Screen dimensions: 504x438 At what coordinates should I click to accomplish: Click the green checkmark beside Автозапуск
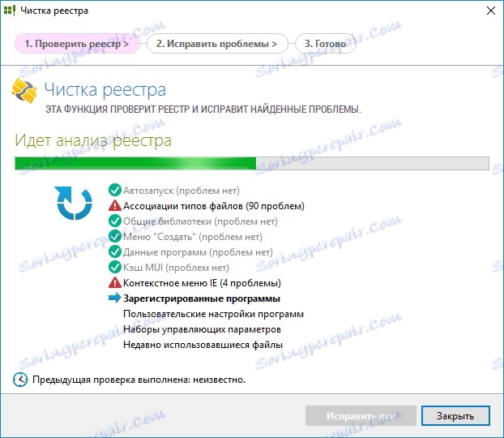coord(115,190)
